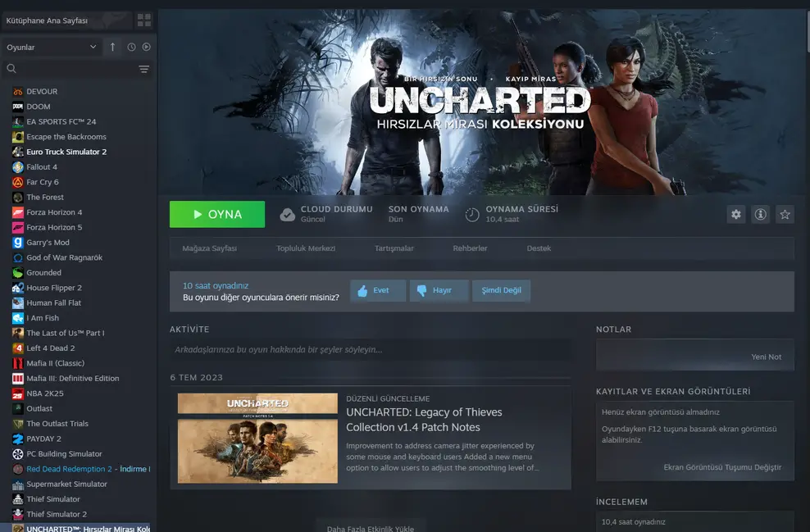Screen dimensions: 810x532
Task: Select DEVOUR game icon in list
Action: (18, 92)
